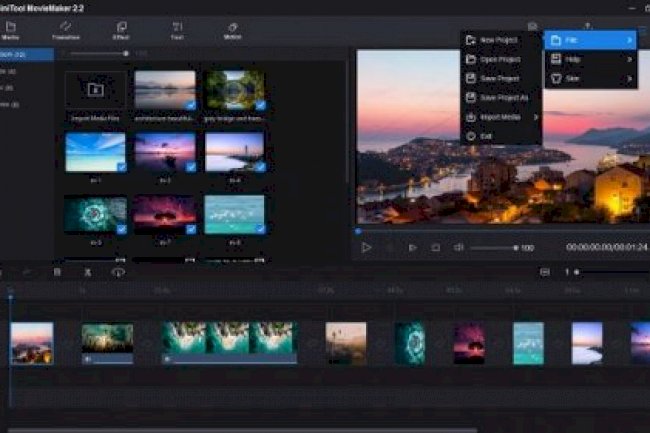Choose Open Project from the File submenu
The height and width of the screenshot is (433, 650).
501,59
